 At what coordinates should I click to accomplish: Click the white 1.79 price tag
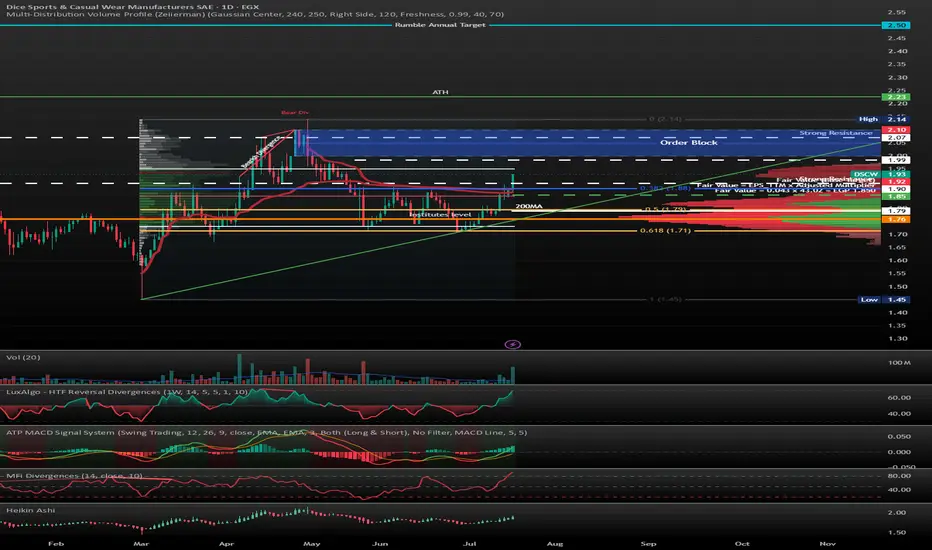[896, 211]
